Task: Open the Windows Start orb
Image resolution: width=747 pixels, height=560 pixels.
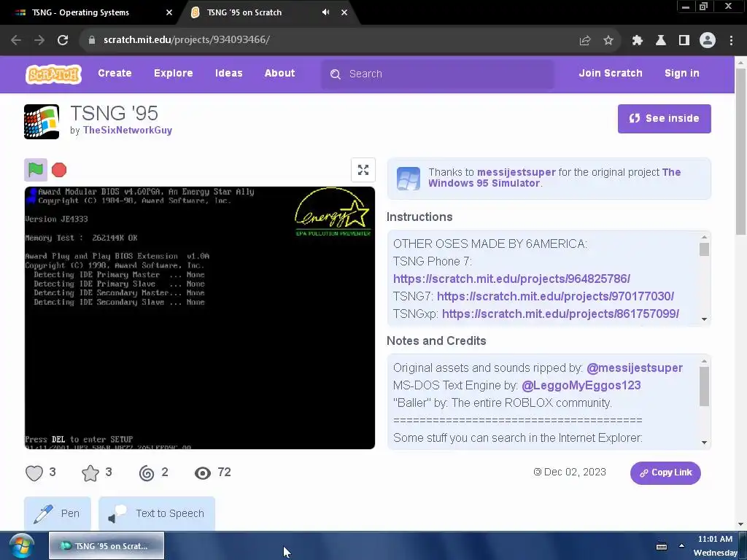Action: point(21,546)
